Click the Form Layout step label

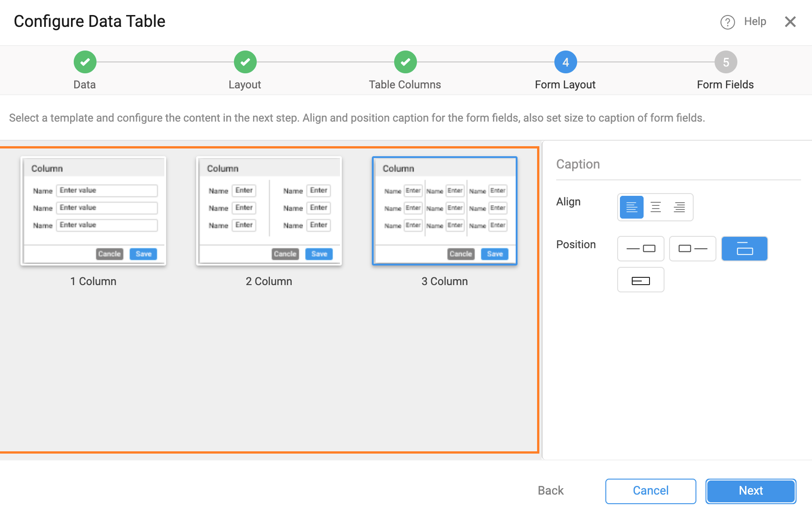[565, 84]
